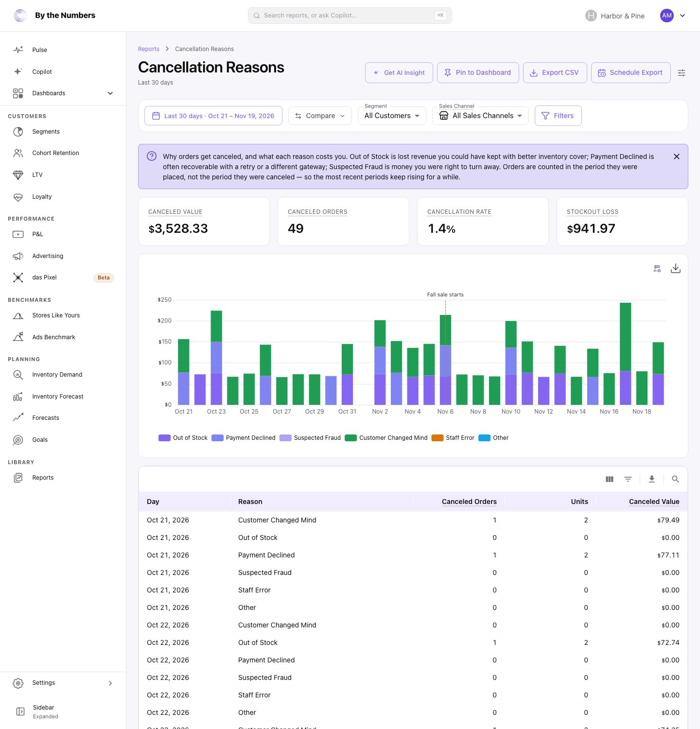This screenshot has height=729, width=700.
Task: Open the All Sales Channels dropdown
Action: coord(480,116)
